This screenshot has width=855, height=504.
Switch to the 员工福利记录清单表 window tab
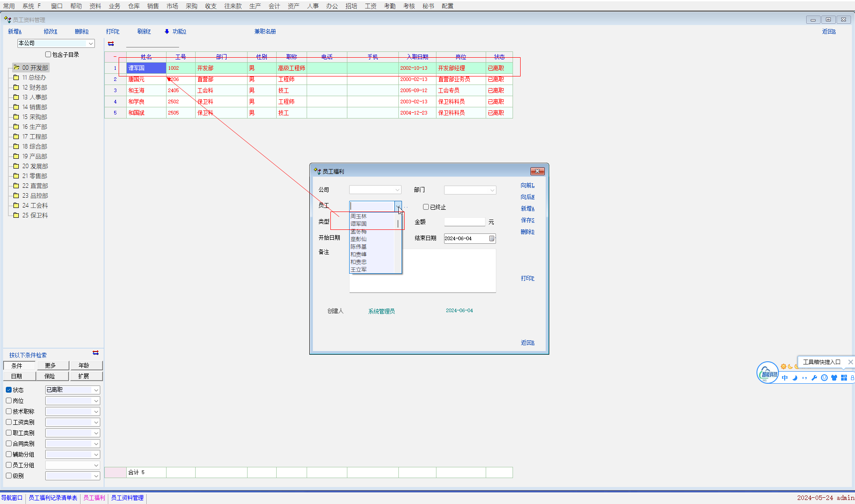(x=53, y=498)
